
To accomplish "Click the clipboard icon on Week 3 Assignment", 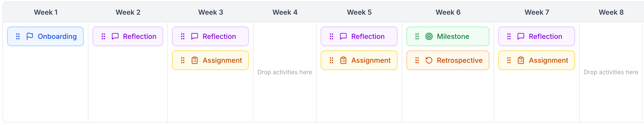I will pyautogui.click(x=194, y=60).
